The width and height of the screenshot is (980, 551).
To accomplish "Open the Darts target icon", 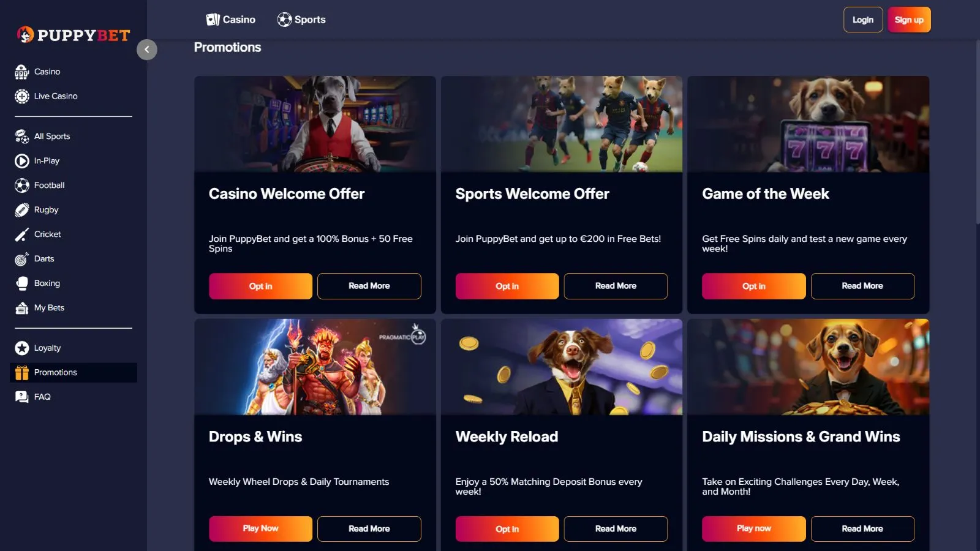I will click(x=22, y=259).
